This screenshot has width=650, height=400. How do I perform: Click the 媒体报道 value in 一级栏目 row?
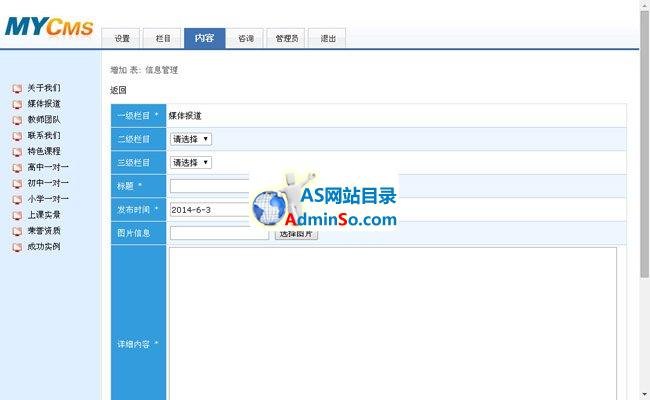coord(185,116)
